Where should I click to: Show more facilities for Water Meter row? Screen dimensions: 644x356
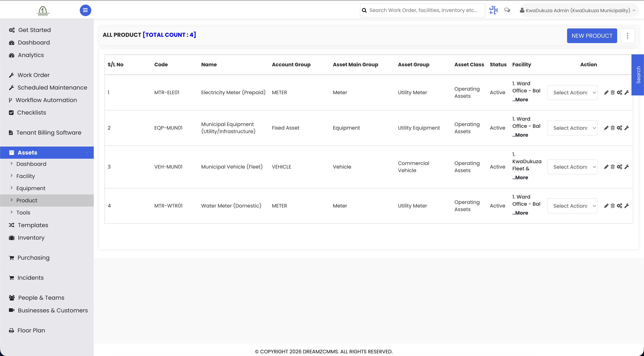pyautogui.click(x=520, y=213)
